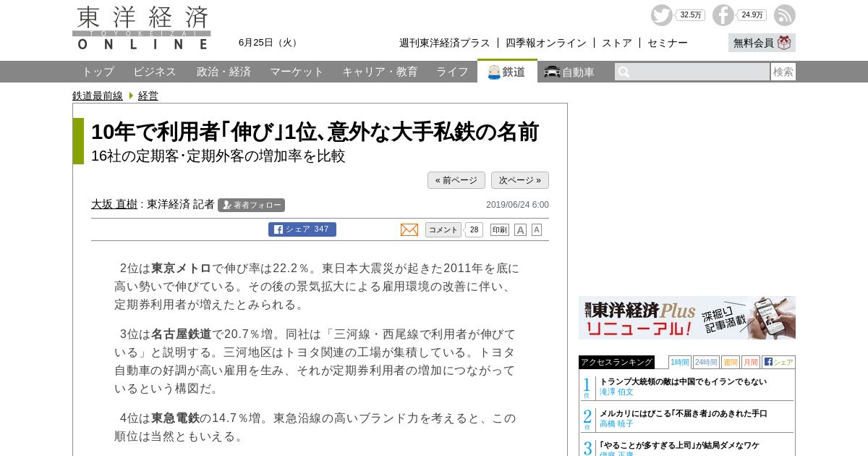Open the 自動車 nav tab
The image size is (868, 456).
click(569, 72)
